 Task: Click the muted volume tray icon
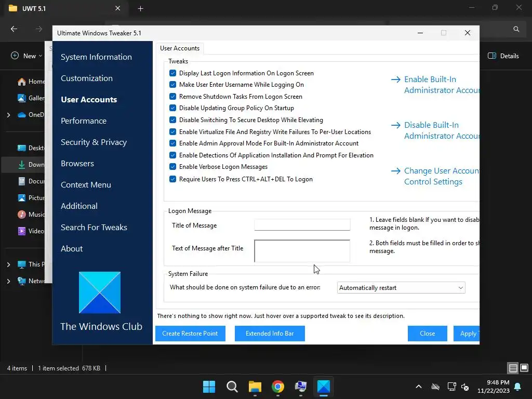coord(465,387)
